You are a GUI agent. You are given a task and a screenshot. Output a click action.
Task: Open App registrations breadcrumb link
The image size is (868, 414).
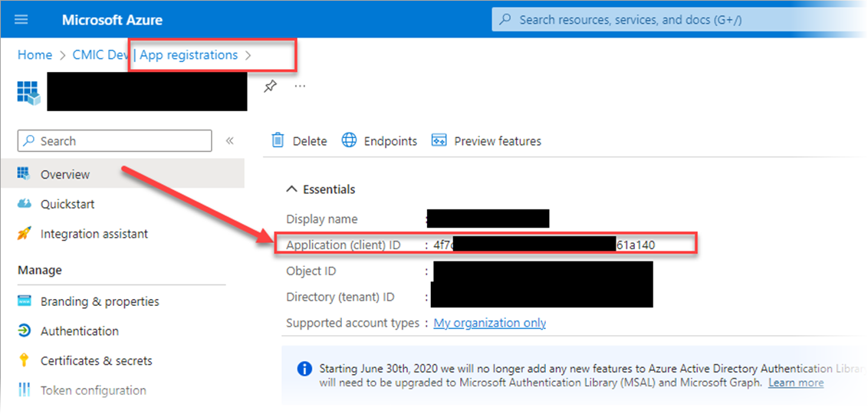point(189,54)
